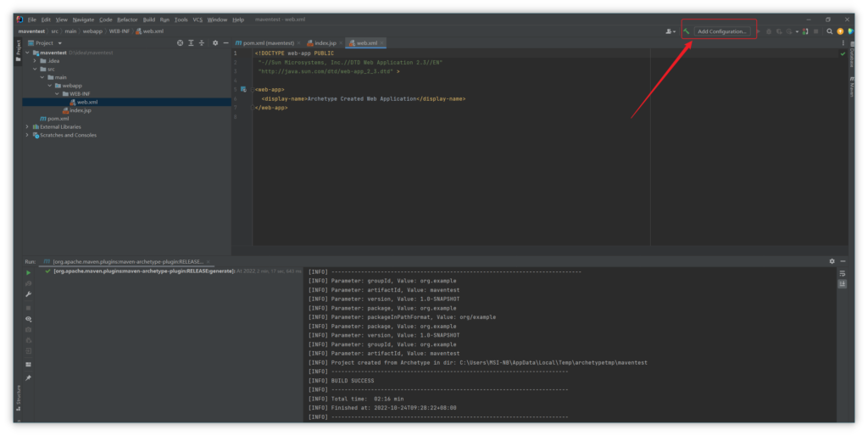This screenshot has width=868, height=436.
Task: Close the index.jsp editor tab
Action: pyautogui.click(x=341, y=43)
